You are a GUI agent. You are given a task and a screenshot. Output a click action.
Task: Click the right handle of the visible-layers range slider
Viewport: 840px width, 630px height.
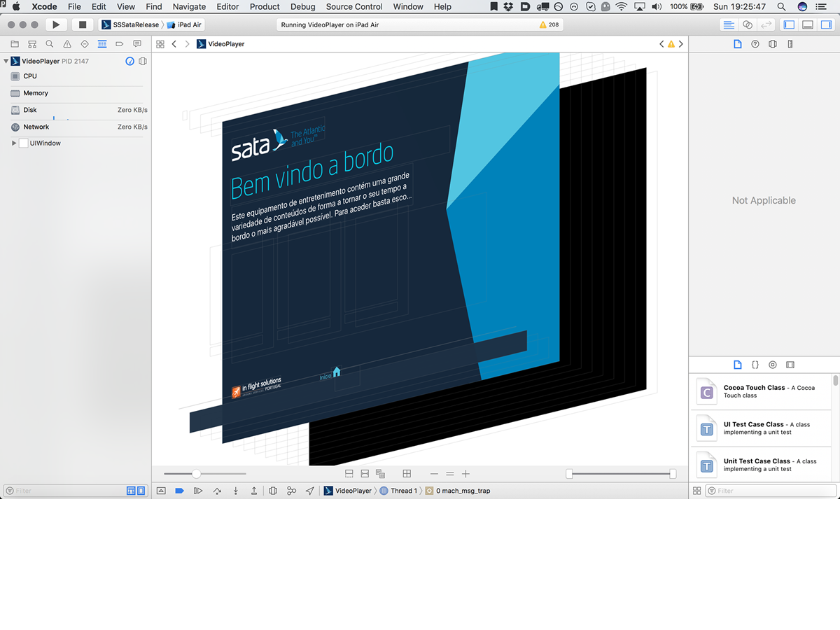click(x=673, y=474)
